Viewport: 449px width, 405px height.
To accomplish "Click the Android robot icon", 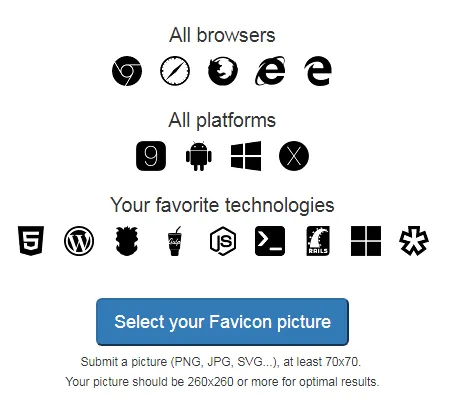I will coord(199,156).
